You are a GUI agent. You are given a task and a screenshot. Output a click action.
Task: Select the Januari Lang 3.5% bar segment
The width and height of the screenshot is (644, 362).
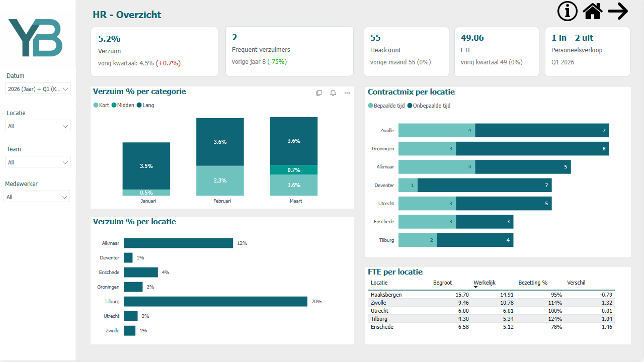(x=146, y=166)
